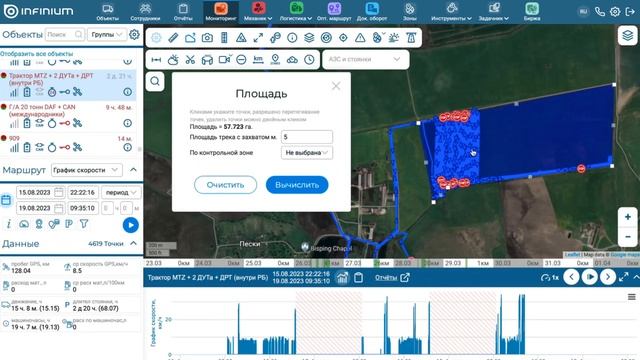Screen dimensions: 640x360
Task: Click the map layers stack icon in toolbar
Action: tap(309, 38)
